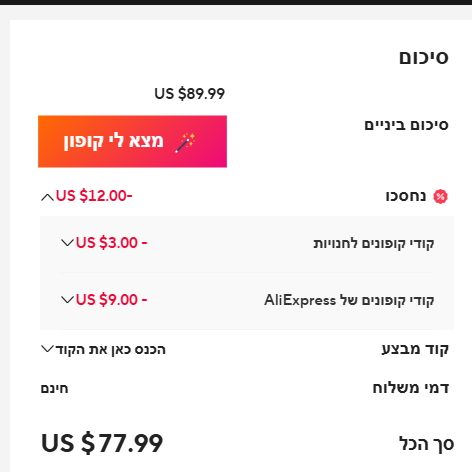
Task: Click the US $89.99 subtotal amount
Action: pyautogui.click(x=189, y=93)
